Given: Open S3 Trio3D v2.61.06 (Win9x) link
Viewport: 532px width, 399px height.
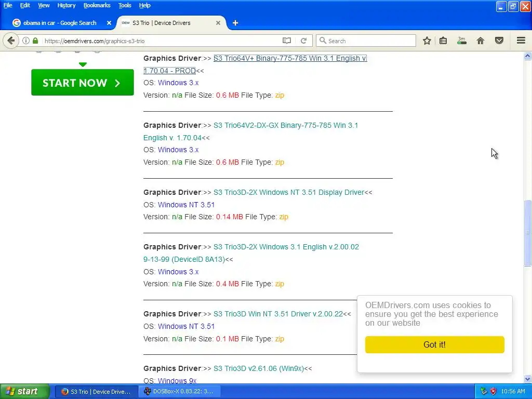Looking at the screenshot, I should pos(259,368).
